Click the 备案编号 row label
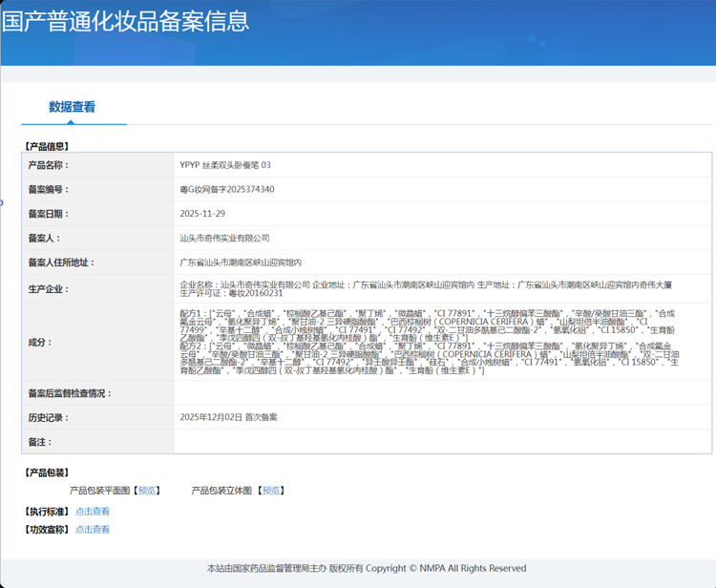This screenshot has width=716, height=588. tap(49, 189)
